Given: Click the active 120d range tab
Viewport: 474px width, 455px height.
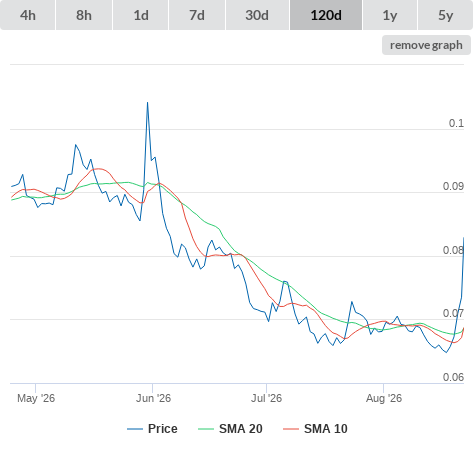Looking at the screenshot, I should pyautogui.click(x=326, y=15).
